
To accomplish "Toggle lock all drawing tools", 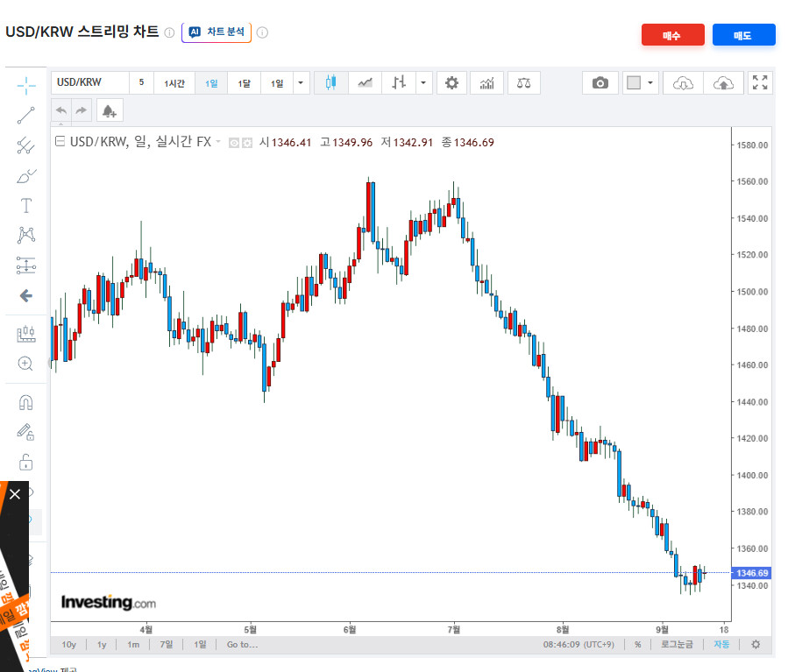I will tap(25, 462).
